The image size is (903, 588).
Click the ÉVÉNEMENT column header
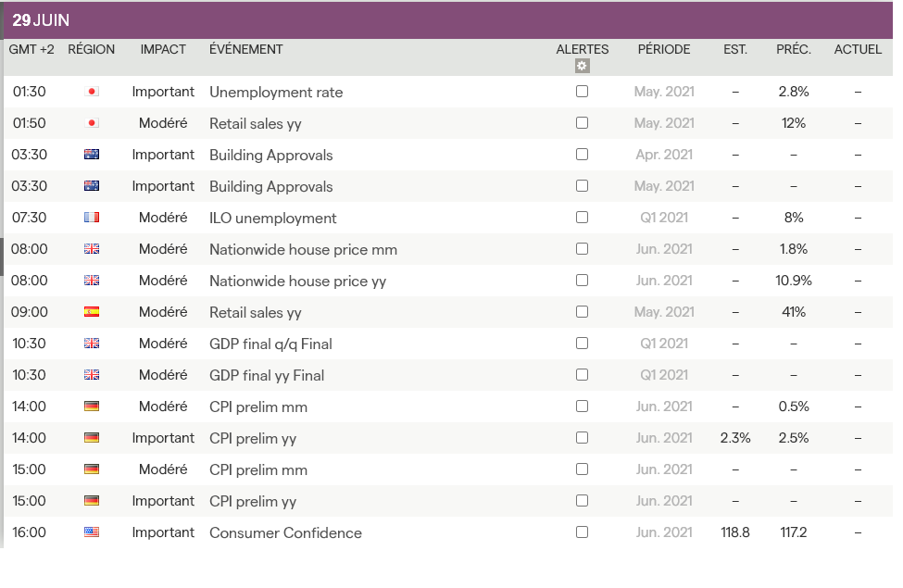tap(246, 49)
